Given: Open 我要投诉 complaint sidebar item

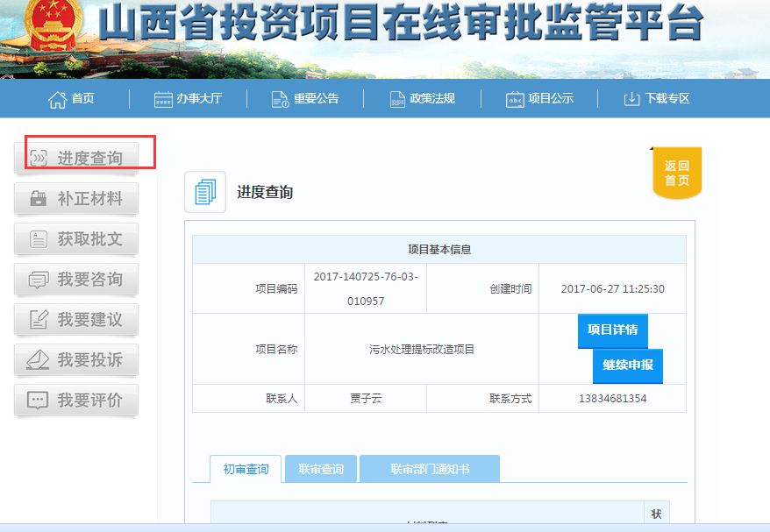Looking at the screenshot, I should 77,360.
